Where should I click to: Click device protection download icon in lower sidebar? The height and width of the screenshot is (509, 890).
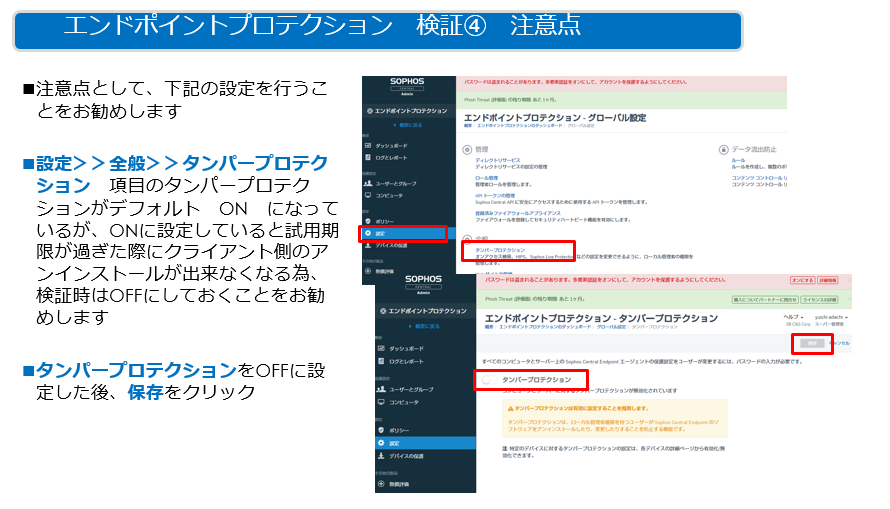coord(381,456)
